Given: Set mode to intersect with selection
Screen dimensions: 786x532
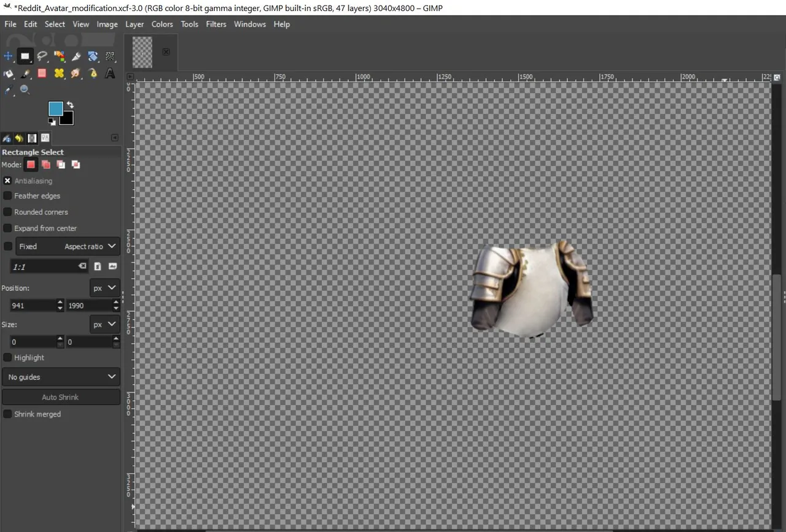Looking at the screenshot, I should point(76,164).
